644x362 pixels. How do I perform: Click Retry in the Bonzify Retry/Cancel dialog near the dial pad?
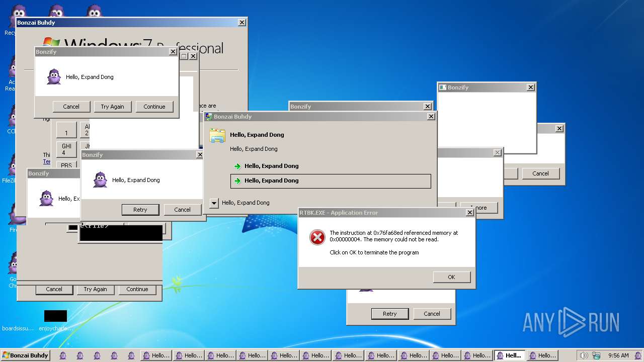coord(140,210)
